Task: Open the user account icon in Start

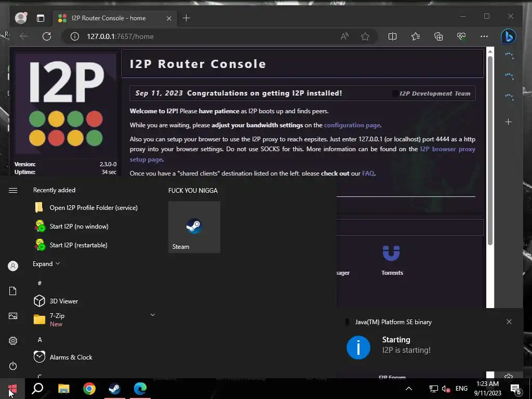Action: (13, 266)
